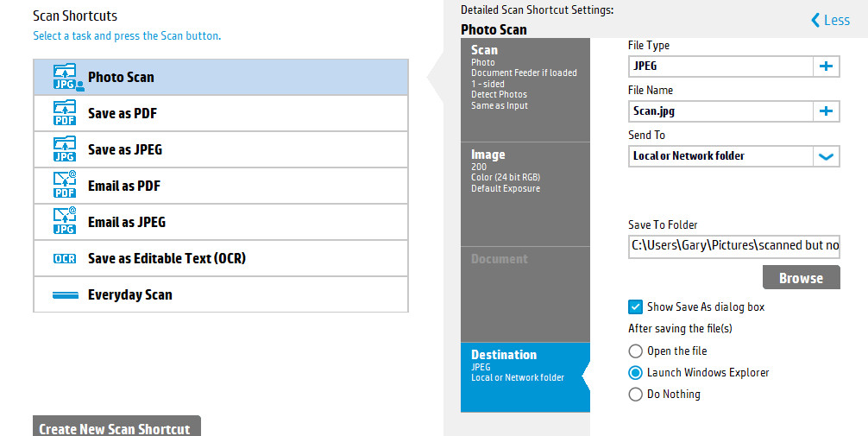Choose the Do Nothing radio option
Screen dimensions: 868x436
pyautogui.click(x=636, y=395)
